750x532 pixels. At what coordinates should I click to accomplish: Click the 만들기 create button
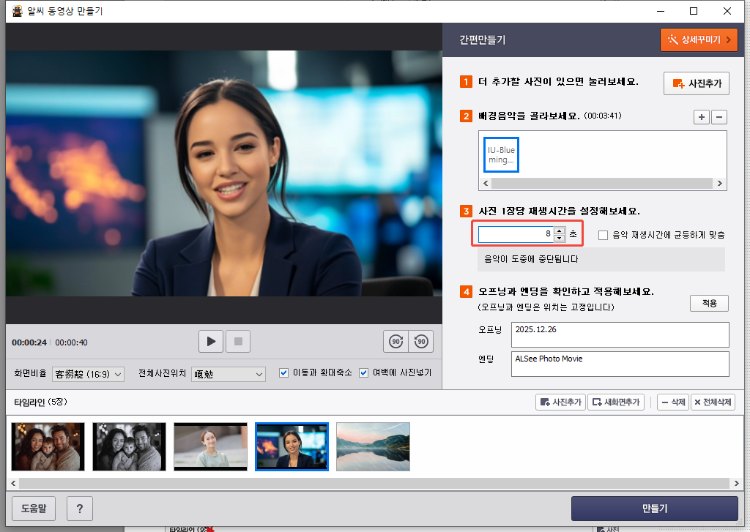coord(654,508)
